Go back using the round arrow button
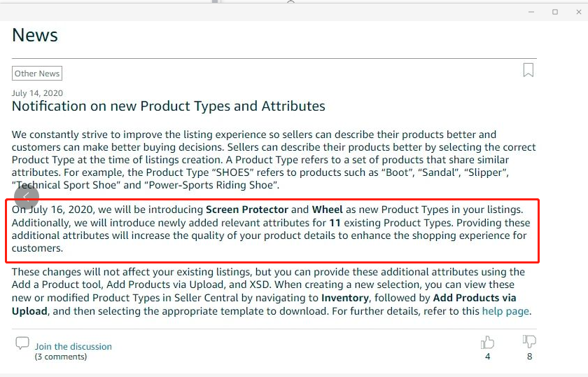Screen dimensions: 588x377 tap(27, 196)
